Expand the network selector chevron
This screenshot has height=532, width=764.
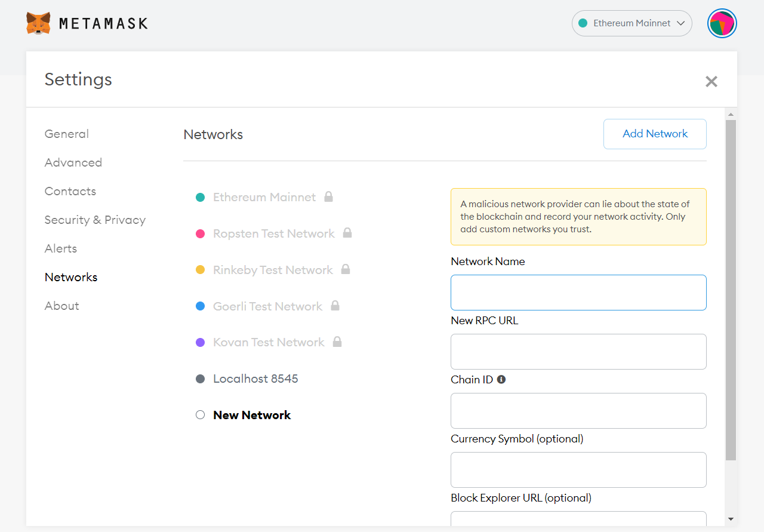click(681, 23)
